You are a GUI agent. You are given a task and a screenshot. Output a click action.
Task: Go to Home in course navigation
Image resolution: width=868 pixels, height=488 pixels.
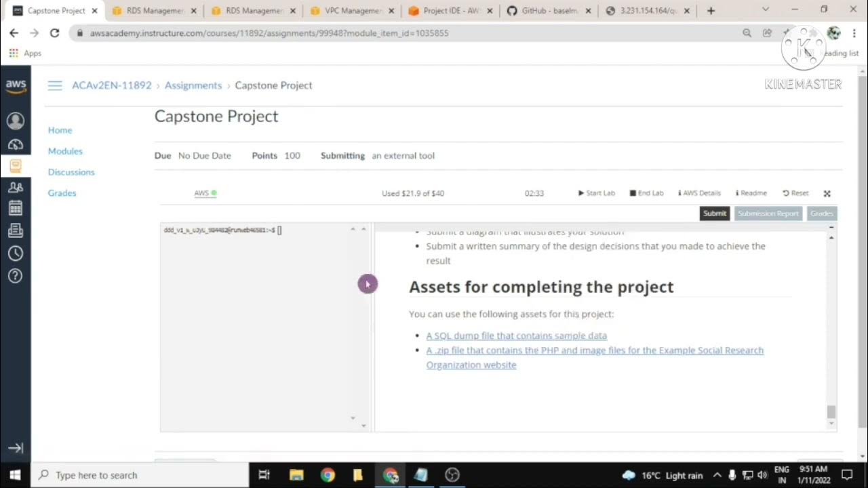click(60, 130)
